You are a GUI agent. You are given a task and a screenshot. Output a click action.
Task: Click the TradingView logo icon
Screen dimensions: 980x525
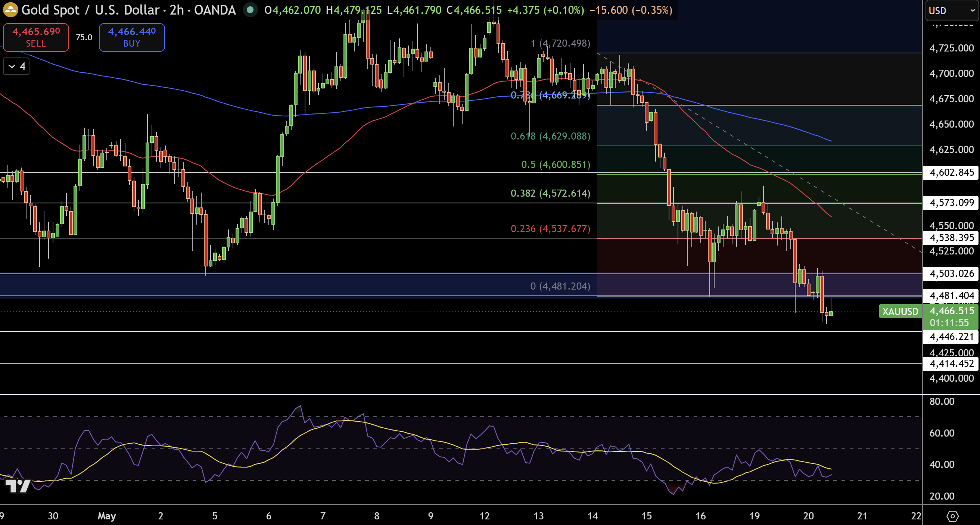pyautogui.click(x=18, y=485)
